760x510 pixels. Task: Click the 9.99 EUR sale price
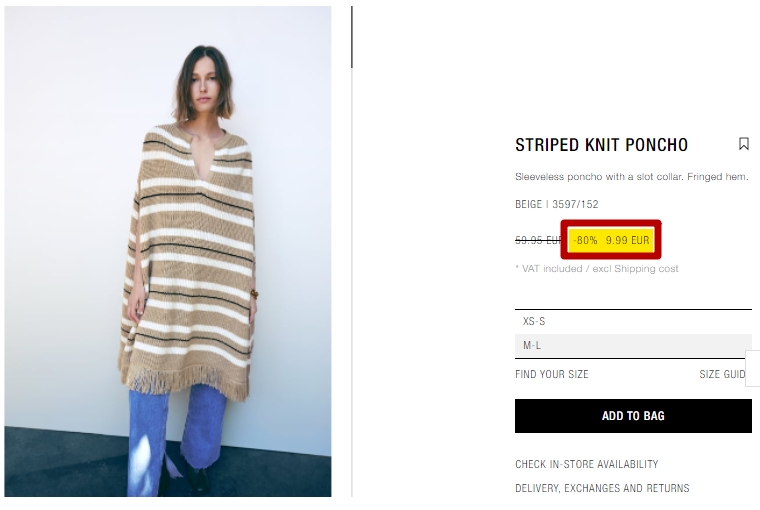pos(627,240)
